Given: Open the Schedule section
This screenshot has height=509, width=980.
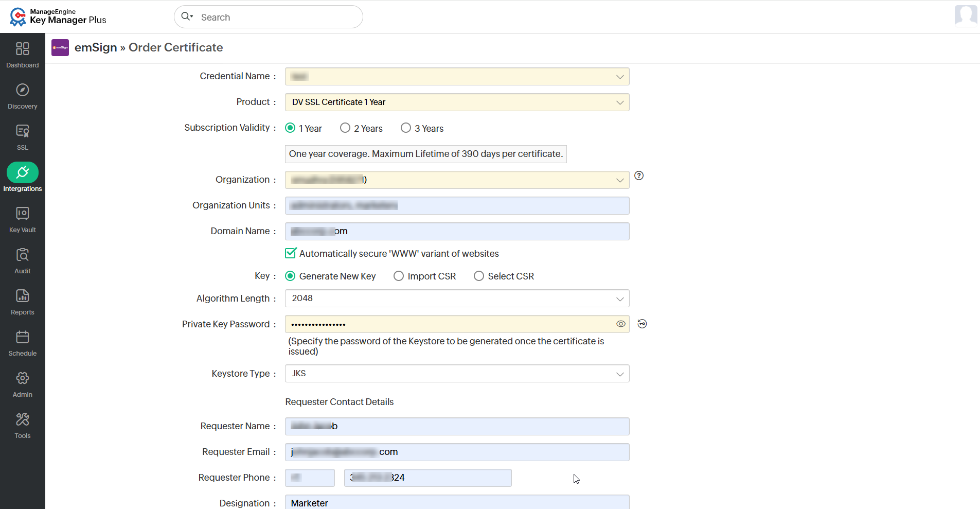Looking at the screenshot, I should (x=23, y=343).
